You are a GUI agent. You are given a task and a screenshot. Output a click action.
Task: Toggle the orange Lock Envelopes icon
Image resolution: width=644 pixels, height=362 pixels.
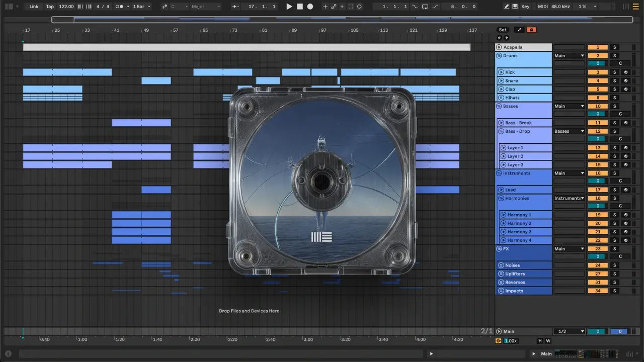pos(531,30)
